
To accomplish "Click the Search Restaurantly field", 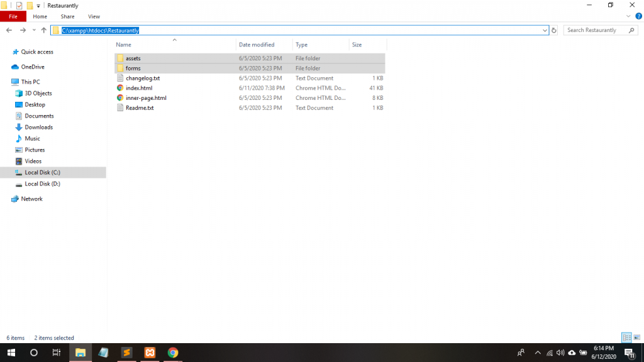I will 596,30.
